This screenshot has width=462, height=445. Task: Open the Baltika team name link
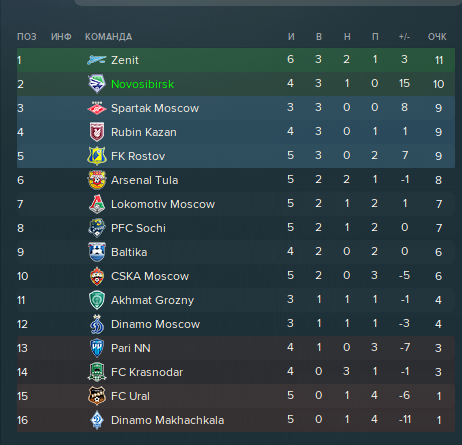point(129,252)
